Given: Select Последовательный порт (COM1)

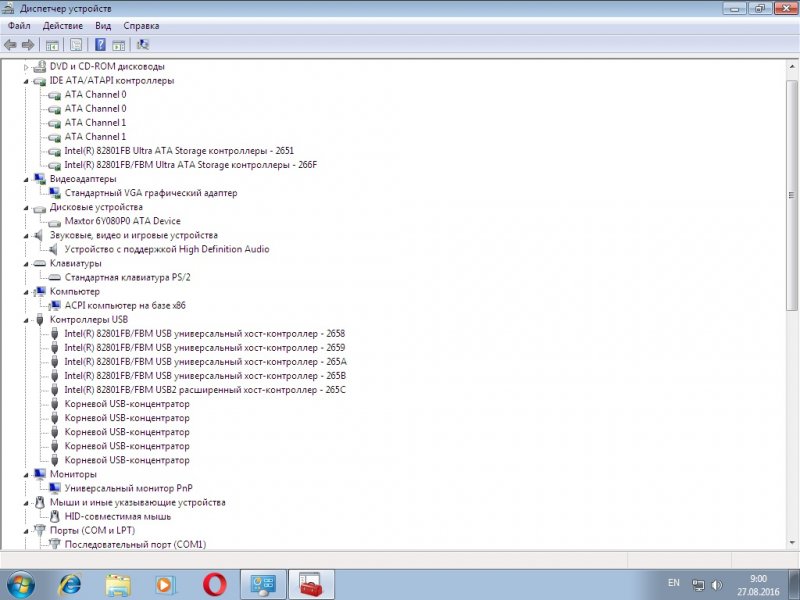Looking at the screenshot, I should pos(134,545).
